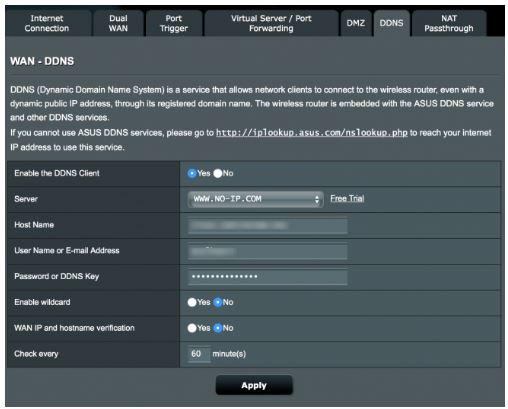Click the User Name or E-mail Address field

(267, 251)
